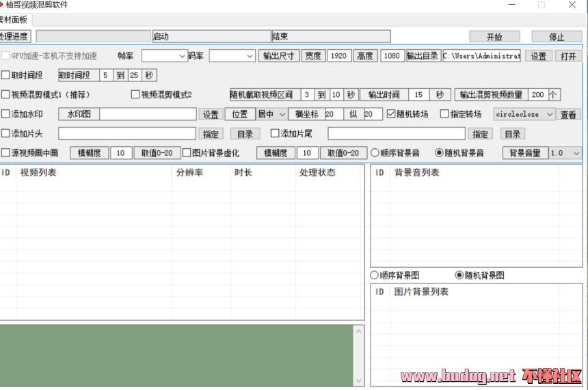Viewport: 588px width, 390px height.
Task: Click the 输出目录 path input field
Action: point(481,56)
